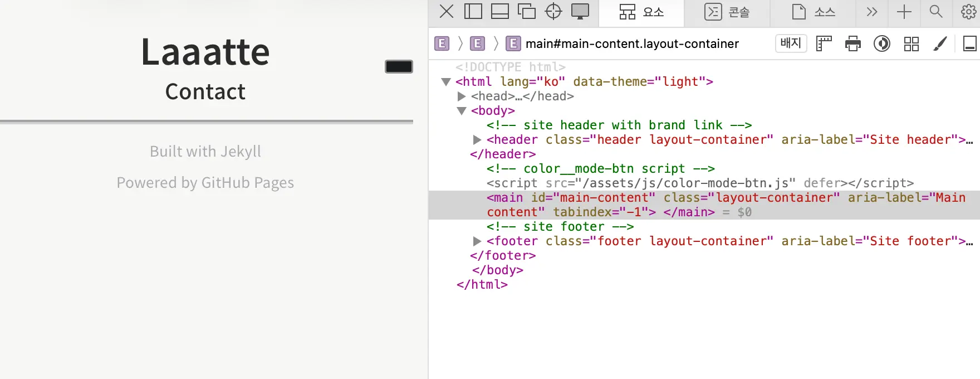
Task: Switch to the 콘솔 (Console) tab
Action: (727, 12)
